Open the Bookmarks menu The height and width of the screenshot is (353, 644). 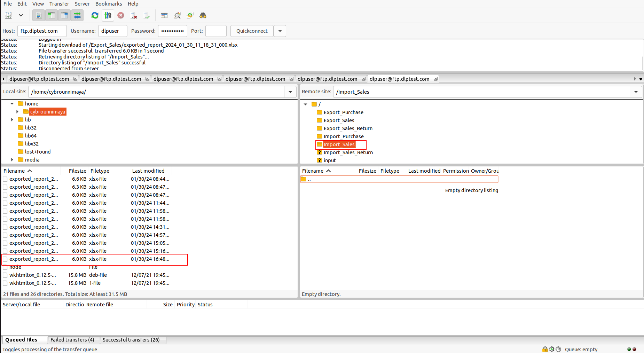click(109, 4)
